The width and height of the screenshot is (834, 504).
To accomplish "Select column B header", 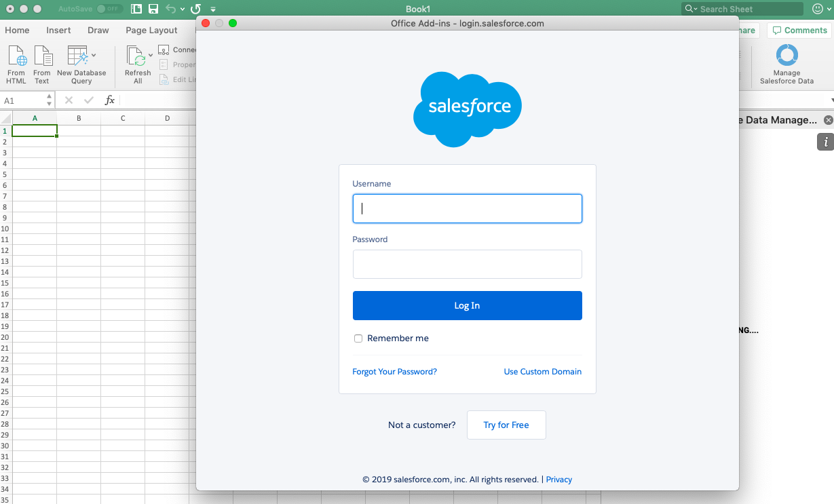I will pyautogui.click(x=79, y=119).
